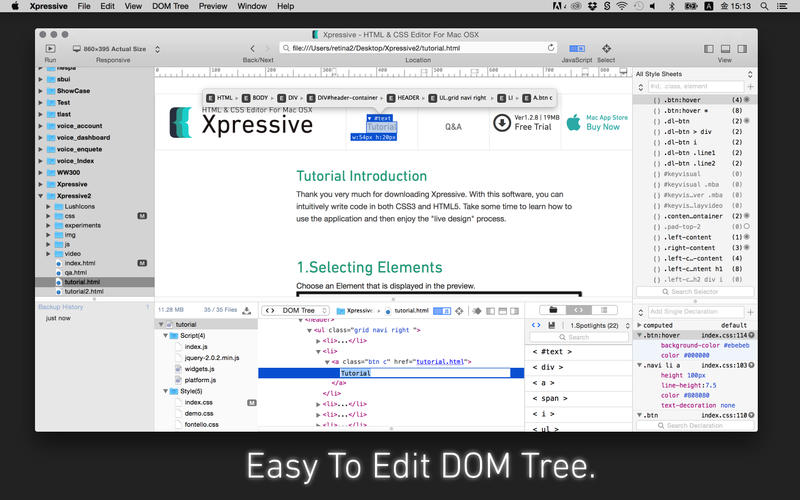Open widgets.js in resources list
This screenshot has width=800, height=500.
(199, 369)
